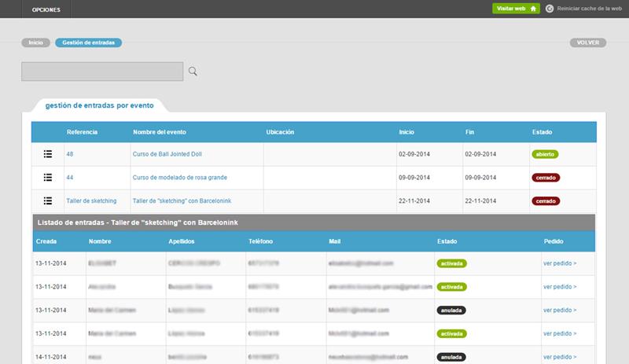Open list icon for event reference 48
Screen dimensions: 629x364
47,154
